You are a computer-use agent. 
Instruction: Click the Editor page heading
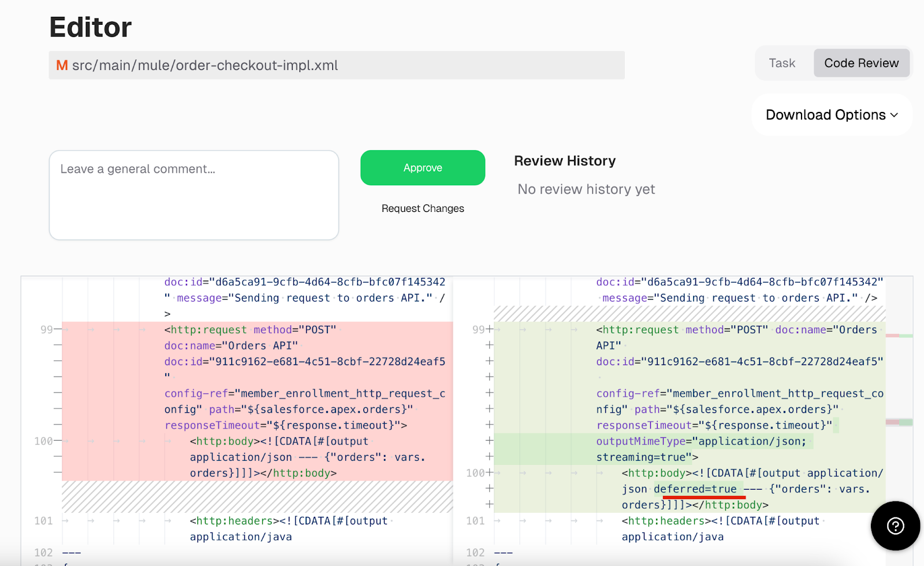click(x=90, y=27)
